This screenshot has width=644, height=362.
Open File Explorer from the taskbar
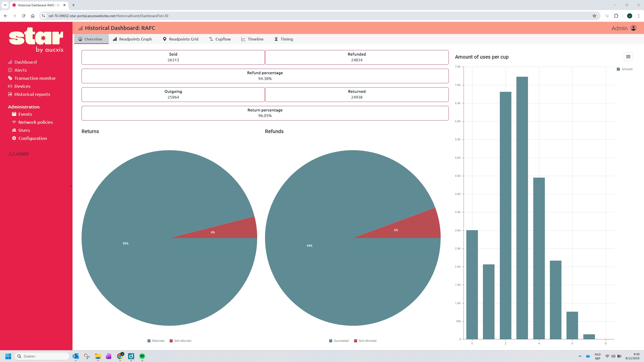point(98,356)
